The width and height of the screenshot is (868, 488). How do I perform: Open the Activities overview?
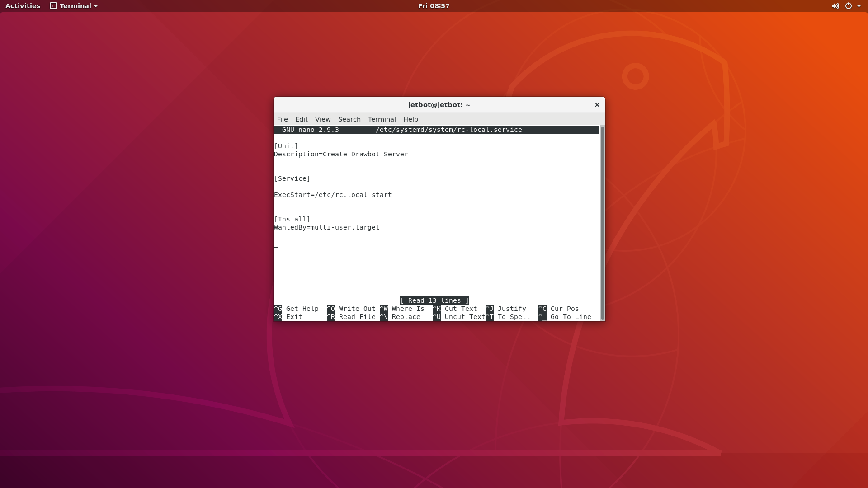point(23,6)
